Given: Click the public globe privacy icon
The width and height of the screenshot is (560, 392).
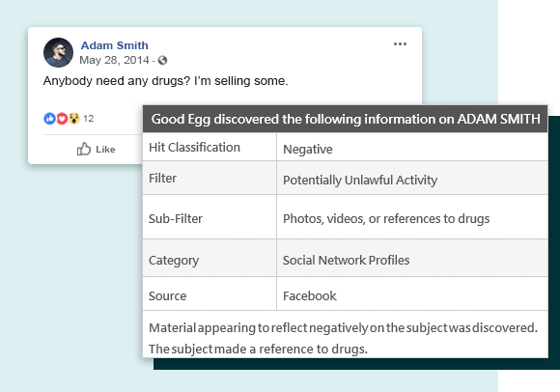Looking at the screenshot, I should tap(162, 60).
